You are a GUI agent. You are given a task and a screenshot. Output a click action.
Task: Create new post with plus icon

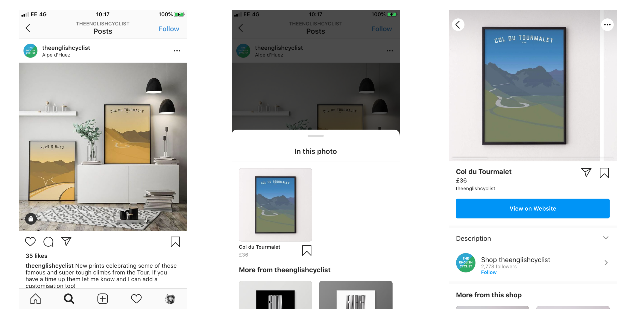102,299
